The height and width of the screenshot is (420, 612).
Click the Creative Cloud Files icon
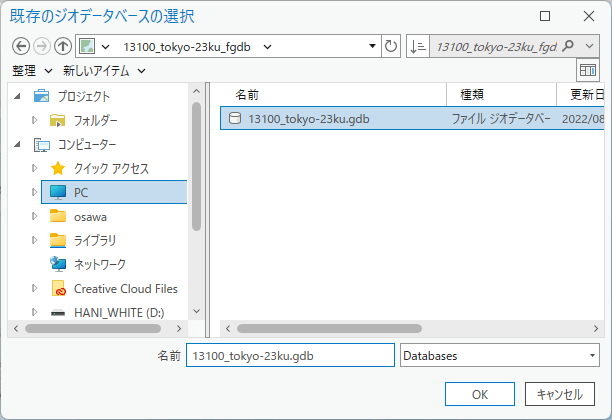click(58, 288)
